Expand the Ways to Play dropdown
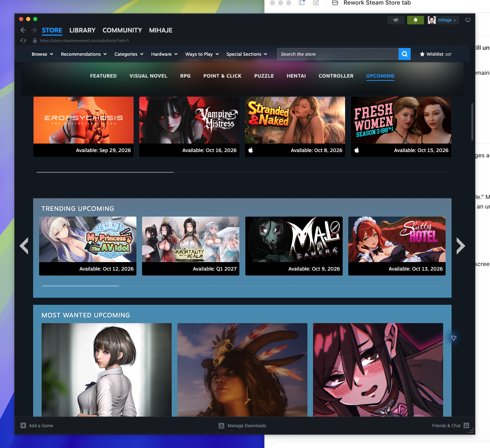490x448 pixels. pos(202,54)
